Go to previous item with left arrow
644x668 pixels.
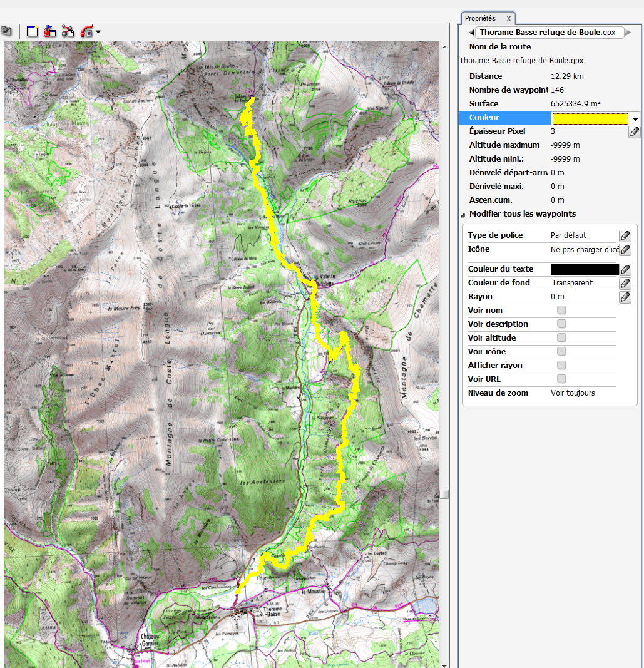471,33
